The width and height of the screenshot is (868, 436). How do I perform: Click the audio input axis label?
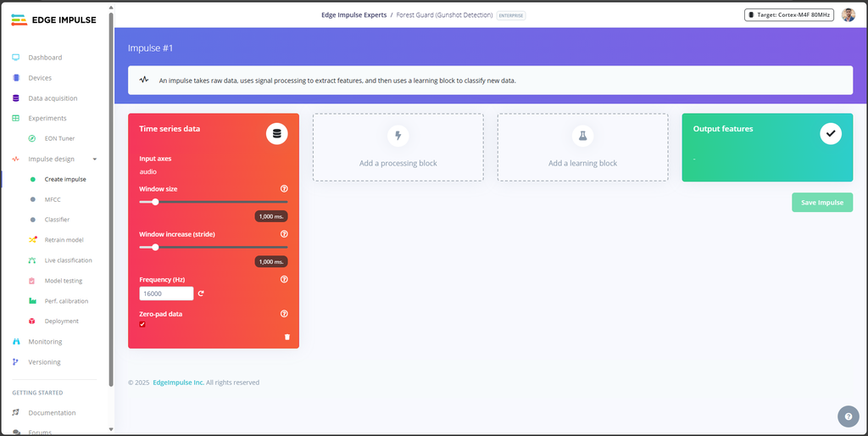147,171
